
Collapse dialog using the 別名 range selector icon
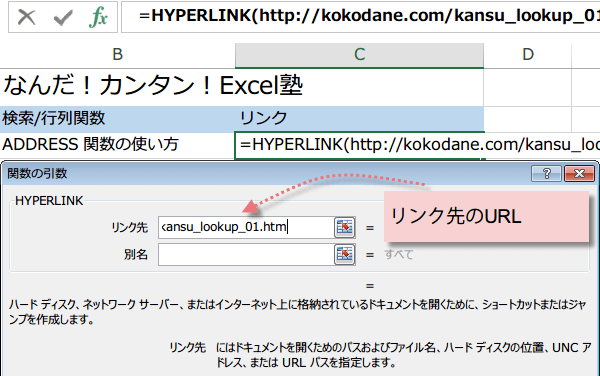click(x=344, y=254)
